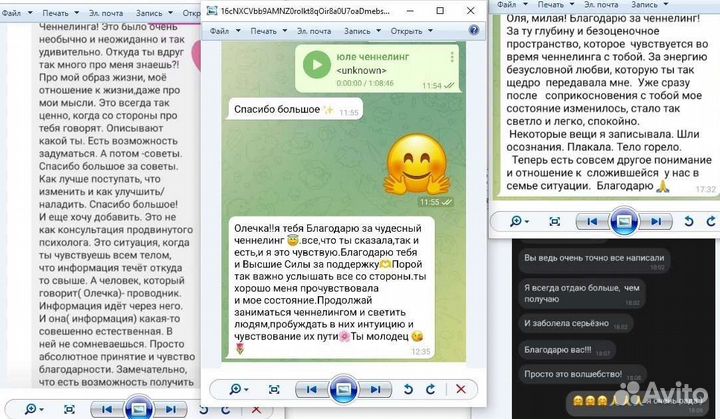The height and width of the screenshot is (419, 720).
Task: Click the Спасибо большое message bubble
Action: 295,109
